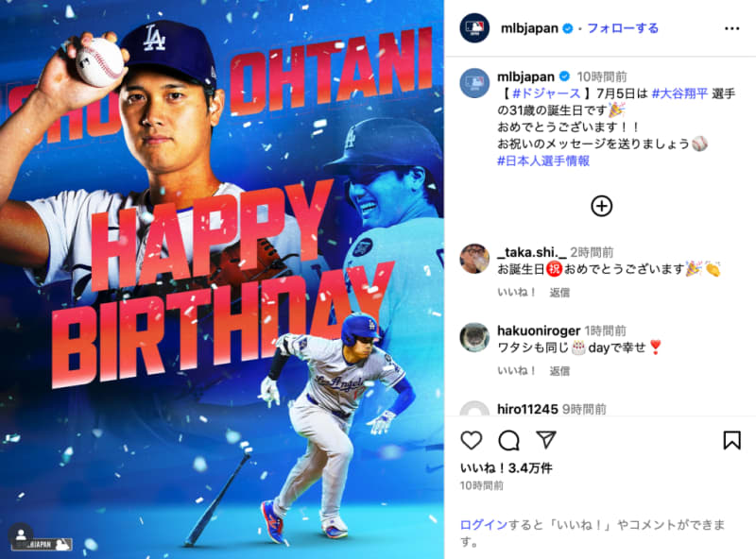Screen dimensions: 756x559
Task: Click the フォローする follow button
Action: pyautogui.click(x=623, y=28)
